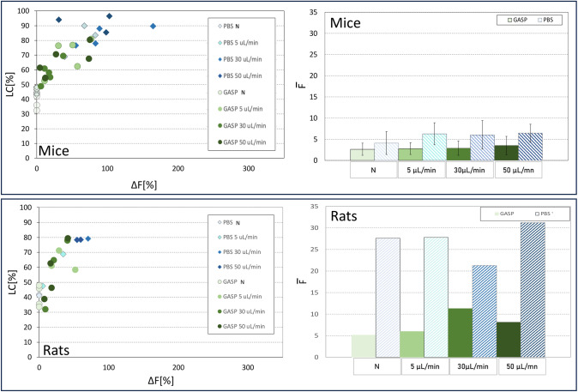Viewport: 578px width, 392px height.
Task: Select the lowest open circle point in the Mice scatter plot
Action: click(37, 111)
